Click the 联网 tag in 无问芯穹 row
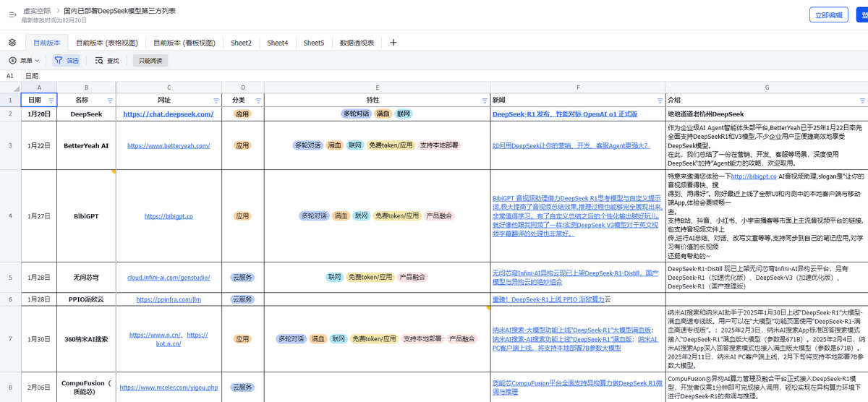Image resolution: width=868 pixels, height=402 pixels. tap(334, 277)
